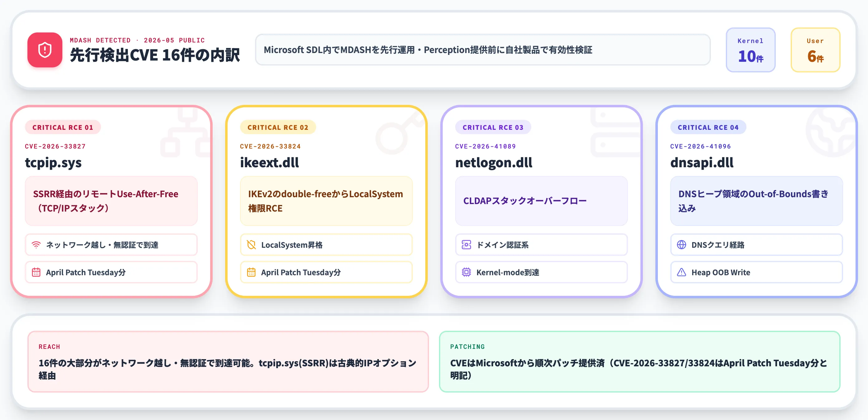Click the tcpip.sys module title
868x420 pixels.
point(53,163)
